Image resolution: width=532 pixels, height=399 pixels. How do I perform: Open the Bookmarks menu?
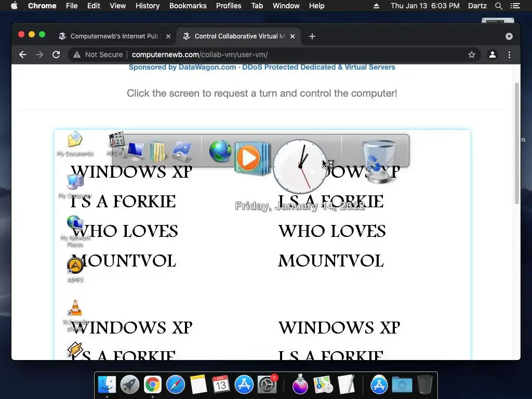[x=188, y=6]
